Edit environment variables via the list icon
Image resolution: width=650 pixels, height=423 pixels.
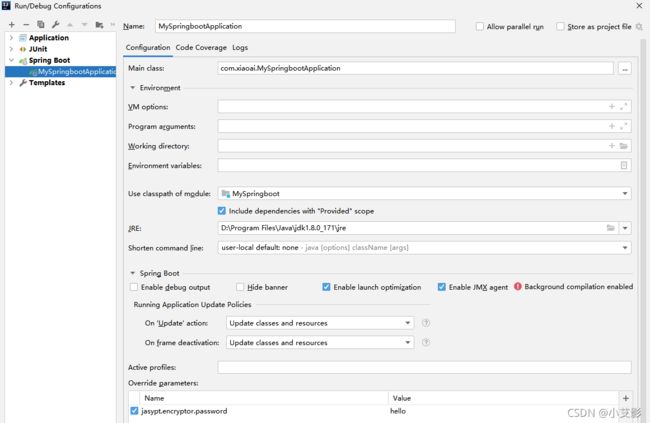(624, 165)
